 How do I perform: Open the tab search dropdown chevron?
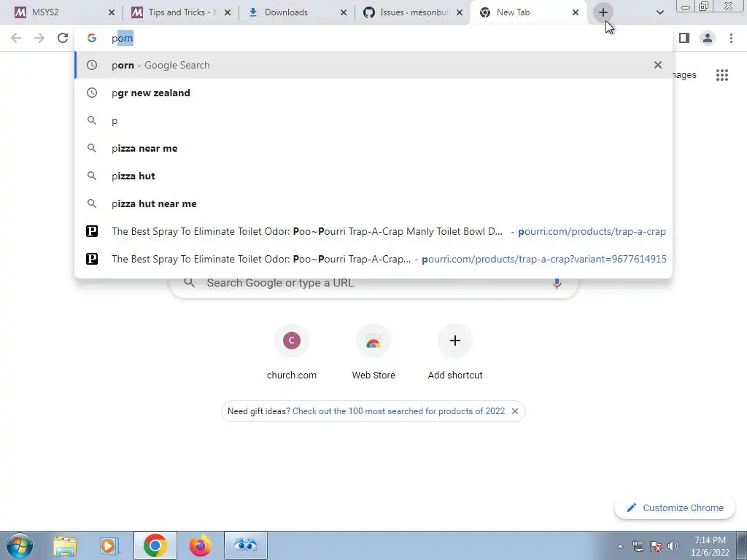pyautogui.click(x=659, y=12)
